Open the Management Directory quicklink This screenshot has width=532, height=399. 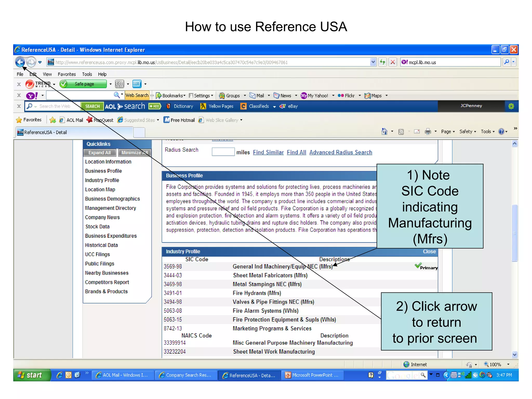110,208
